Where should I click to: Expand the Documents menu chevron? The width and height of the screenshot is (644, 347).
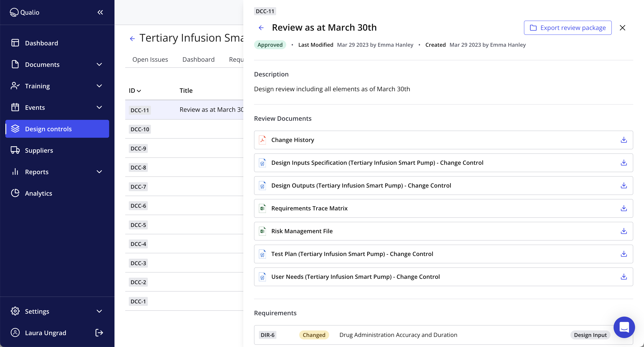pos(99,64)
